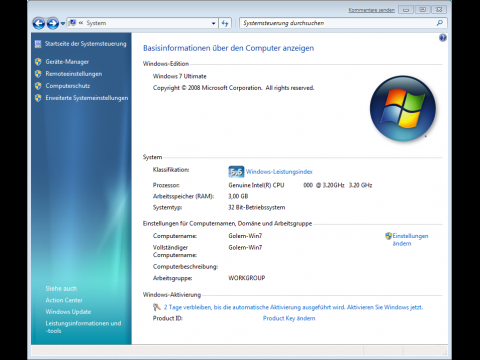The height and width of the screenshot is (360, 480).
Task: Select the Windows 7 Ultimate text
Action: tap(180, 76)
